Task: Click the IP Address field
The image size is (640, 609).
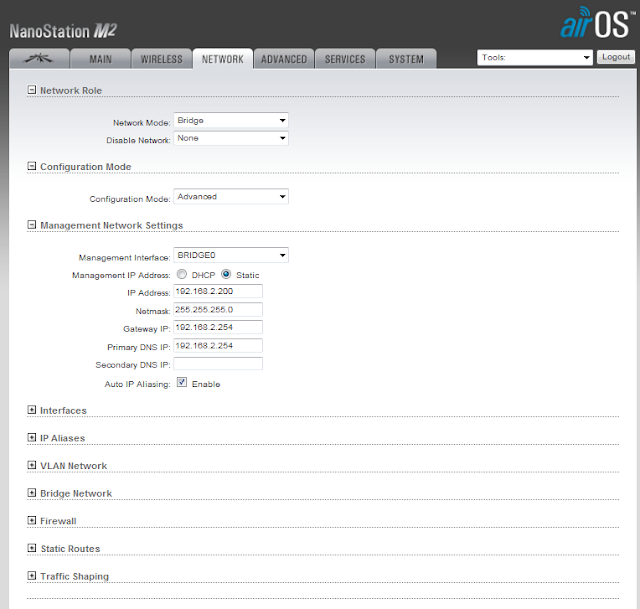Action: pyautogui.click(x=218, y=291)
